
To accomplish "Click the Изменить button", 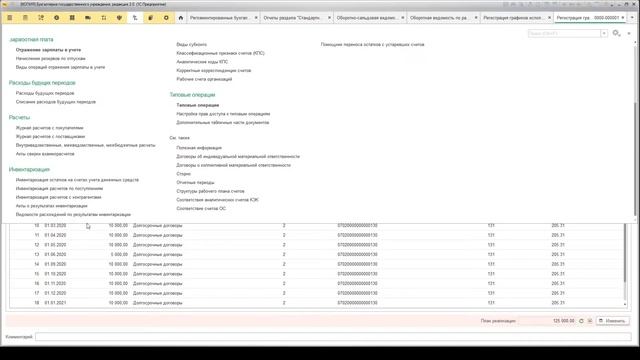I will coord(612,321).
